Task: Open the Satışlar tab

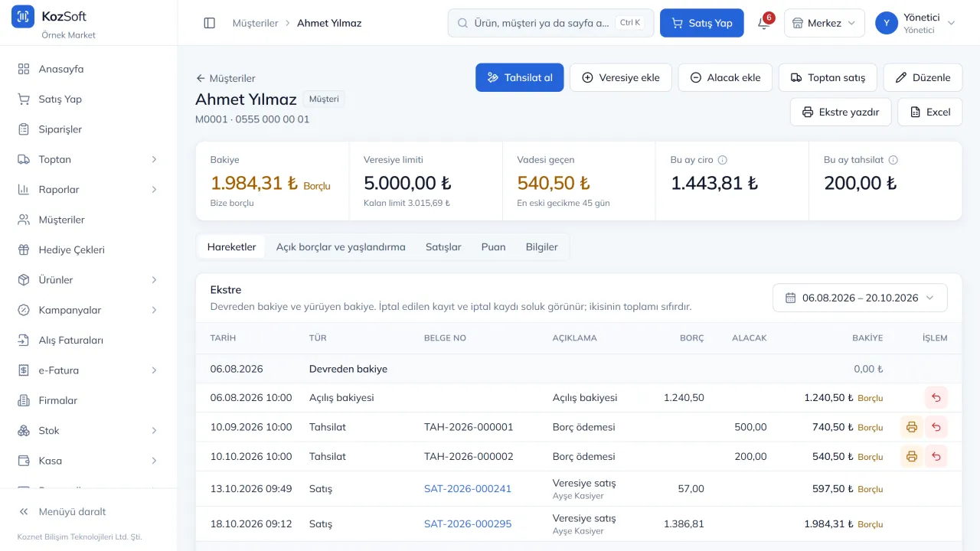Action: pos(443,247)
